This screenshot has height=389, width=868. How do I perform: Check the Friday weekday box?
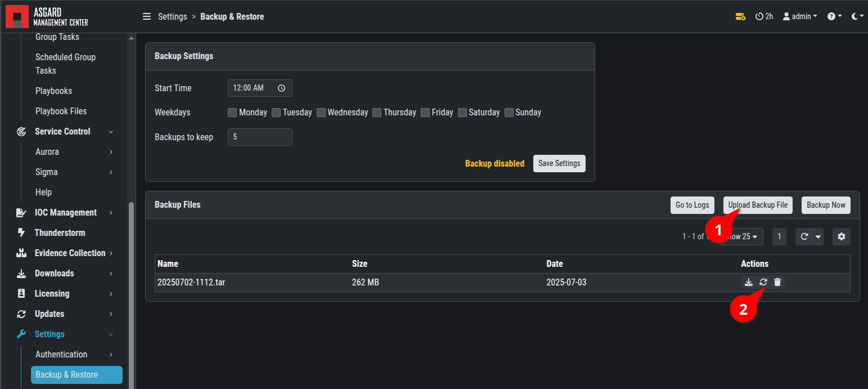coord(425,113)
